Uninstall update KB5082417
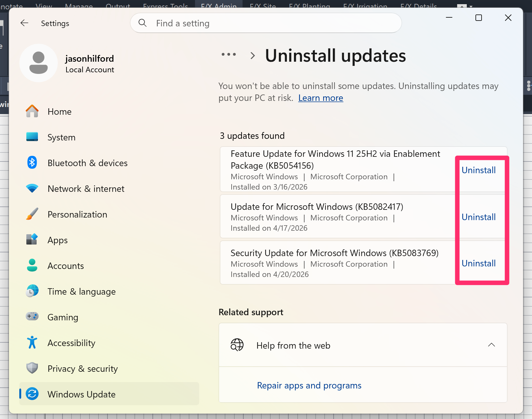 click(478, 217)
